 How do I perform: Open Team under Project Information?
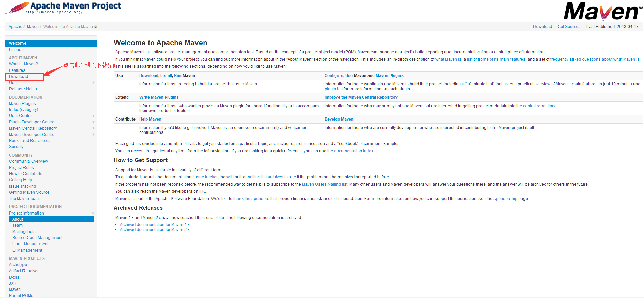(x=18, y=225)
